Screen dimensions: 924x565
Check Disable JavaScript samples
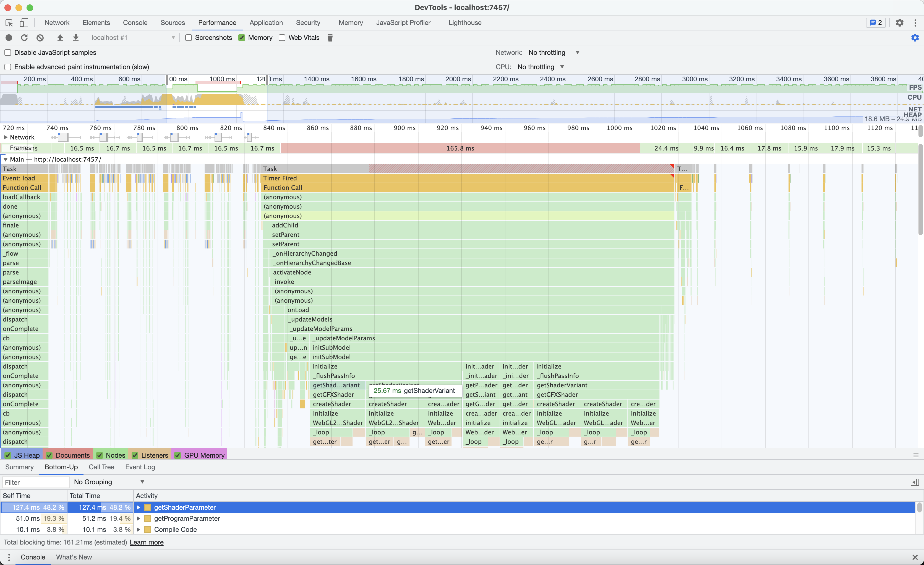[x=8, y=53]
